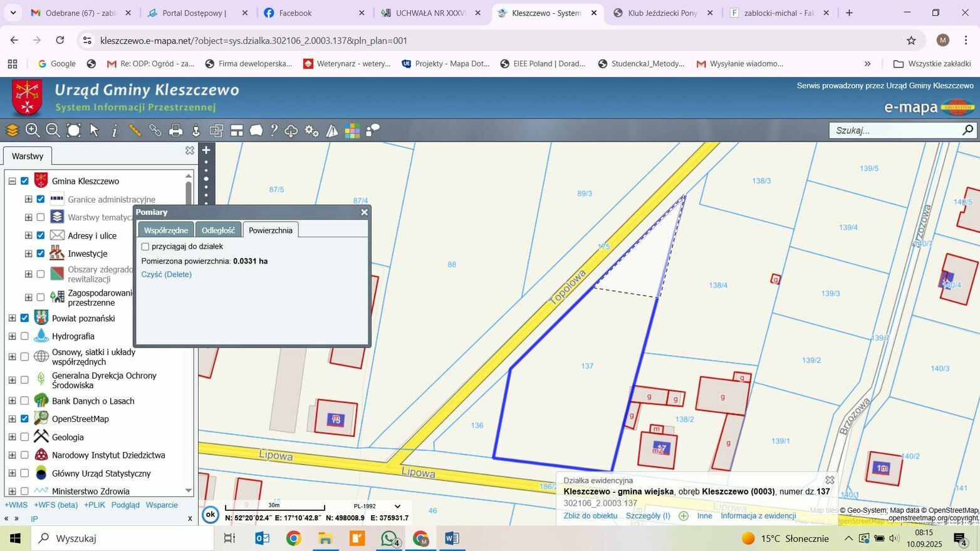
Task: Click into the Szukaj search field
Action: 896,130
